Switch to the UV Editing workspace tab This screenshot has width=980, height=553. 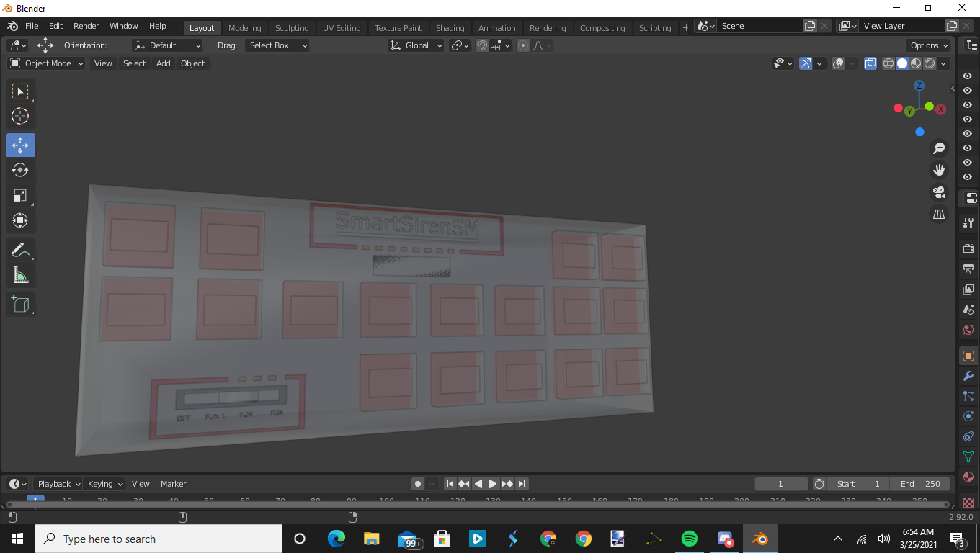342,28
